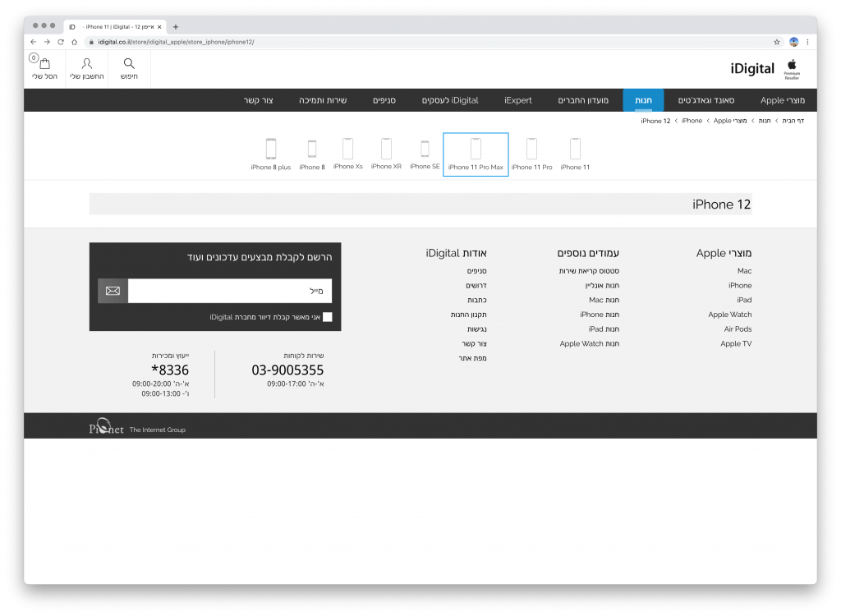Open my account user icon
The image size is (841, 616).
(86, 64)
